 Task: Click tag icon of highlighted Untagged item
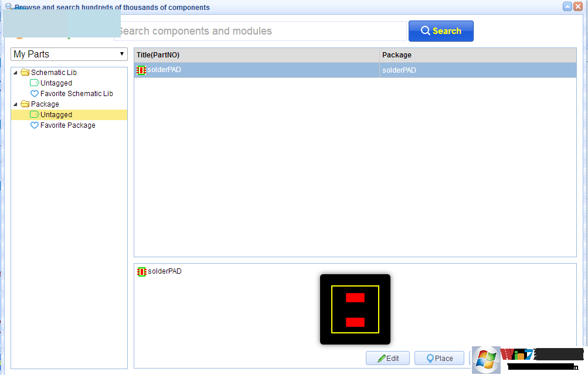coord(35,114)
